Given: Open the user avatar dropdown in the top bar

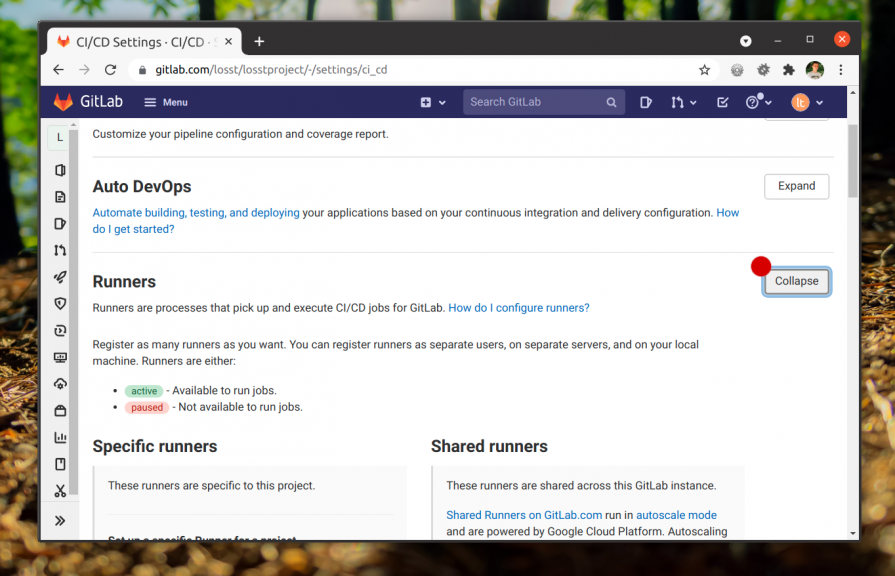Looking at the screenshot, I should [807, 102].
